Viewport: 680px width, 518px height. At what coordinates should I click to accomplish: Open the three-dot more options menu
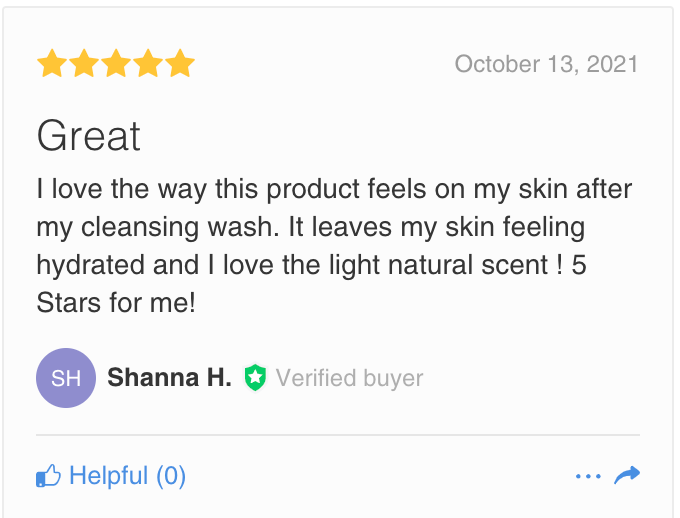click(x=588, y=476)
